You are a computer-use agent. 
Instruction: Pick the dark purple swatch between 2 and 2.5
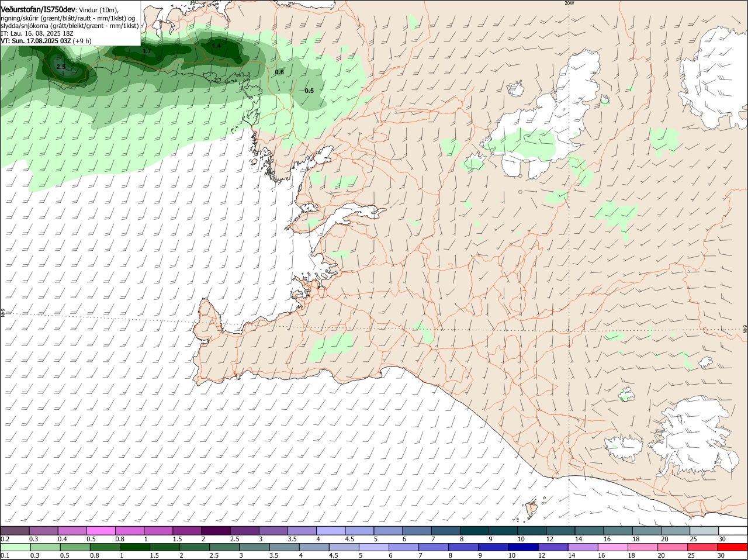[x=216, y=530]
